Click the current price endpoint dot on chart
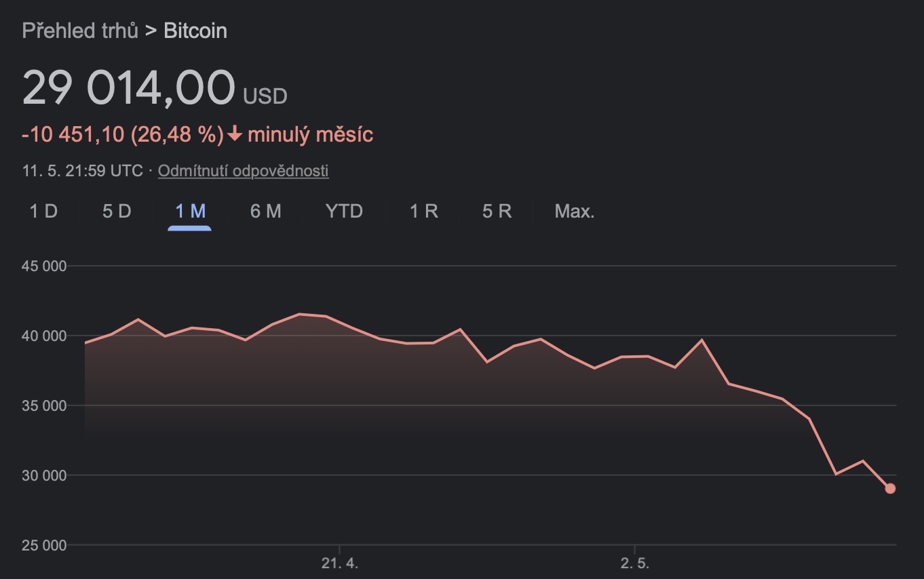This screenshot has width=924, height=579. [890, 489]
